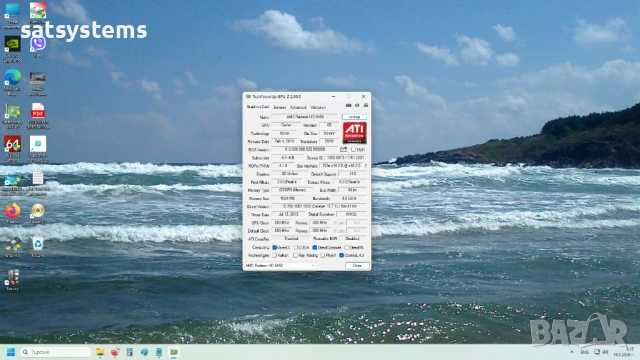Screen dimensions: 640x360
Task: Click the Device ID value field
Action: click(346, 158)
